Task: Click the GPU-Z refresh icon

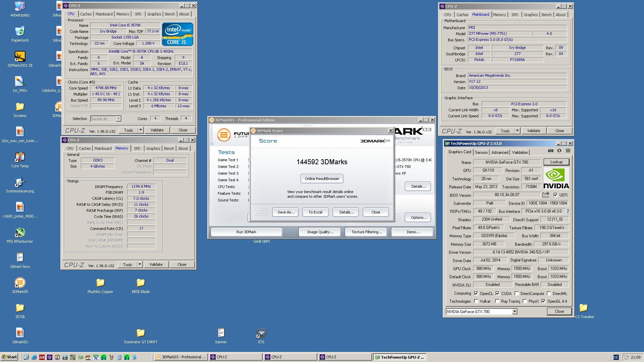Action: [559, 151]
